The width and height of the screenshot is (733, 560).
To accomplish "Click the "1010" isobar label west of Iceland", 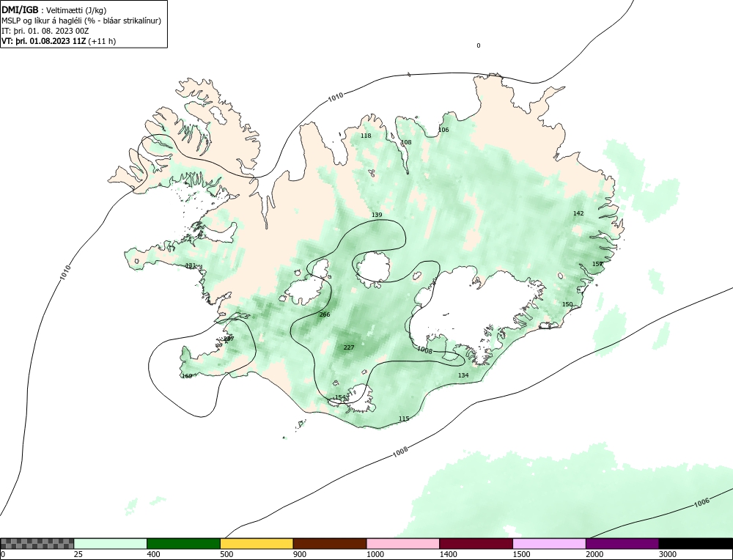I will (x=65, y=273).
